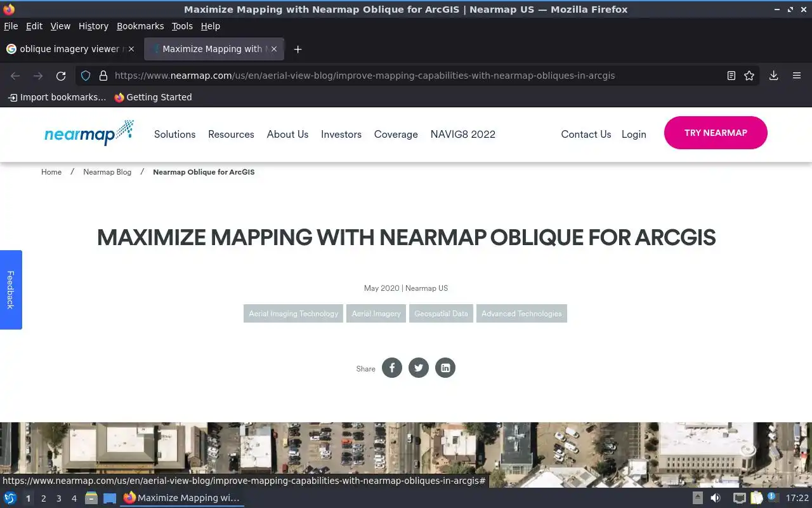Image resolution: width=812 pixels, height=508 pixels.
Task: Share article on Twitter
Action: click(419, 368)
